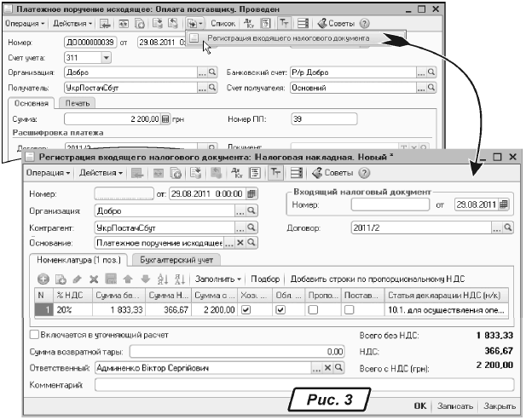Click search icon next to Контрагент field

[251, 227]
